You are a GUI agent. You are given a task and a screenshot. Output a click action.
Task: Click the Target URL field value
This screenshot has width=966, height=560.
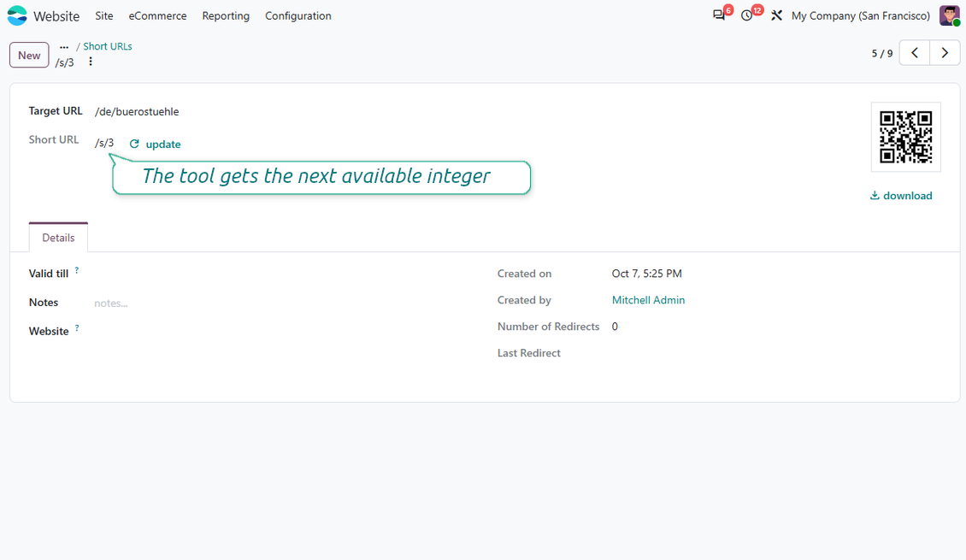coord(137,111)
